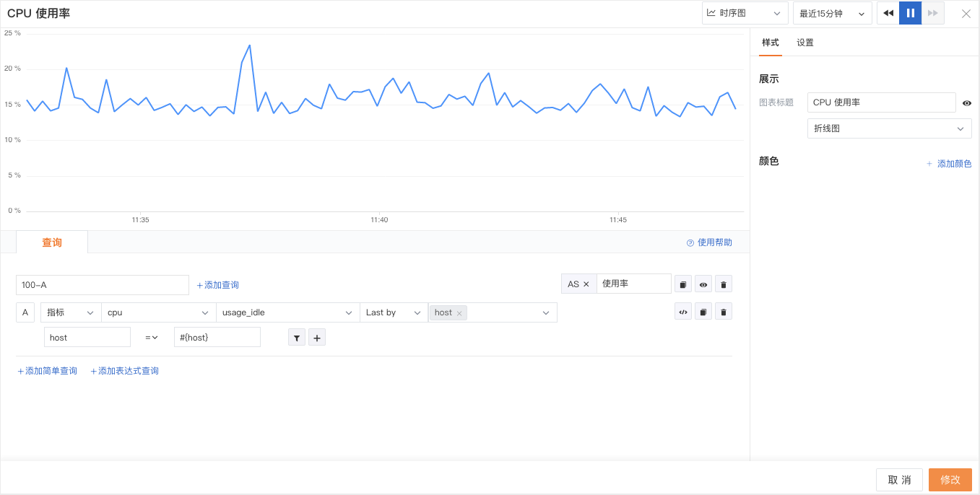Rewind the time range backward
Image resolution: width=980 pixels, height=495 pixels.
888,13
